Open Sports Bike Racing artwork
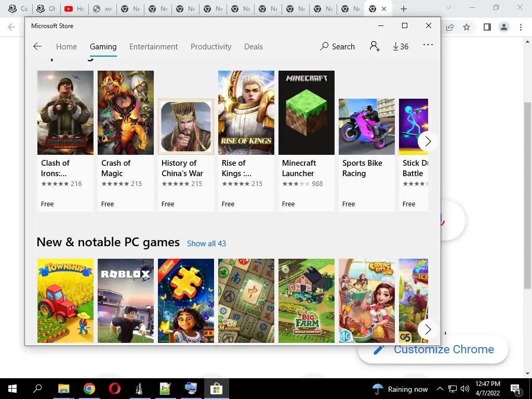The width and height of the screenshot is (532, 399). click(x=367, y=127)
